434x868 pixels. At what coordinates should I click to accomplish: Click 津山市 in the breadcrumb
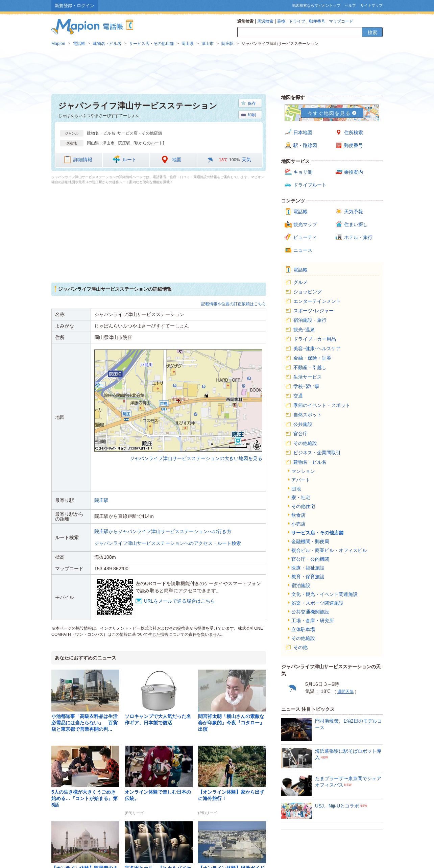point(207,44)
